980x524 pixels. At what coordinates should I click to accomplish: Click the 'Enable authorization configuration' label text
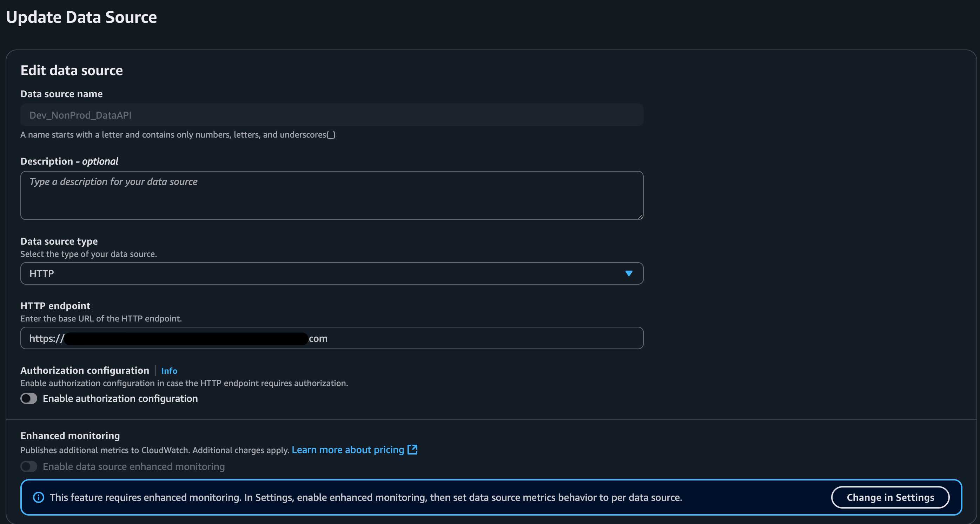tap(120, 398)
